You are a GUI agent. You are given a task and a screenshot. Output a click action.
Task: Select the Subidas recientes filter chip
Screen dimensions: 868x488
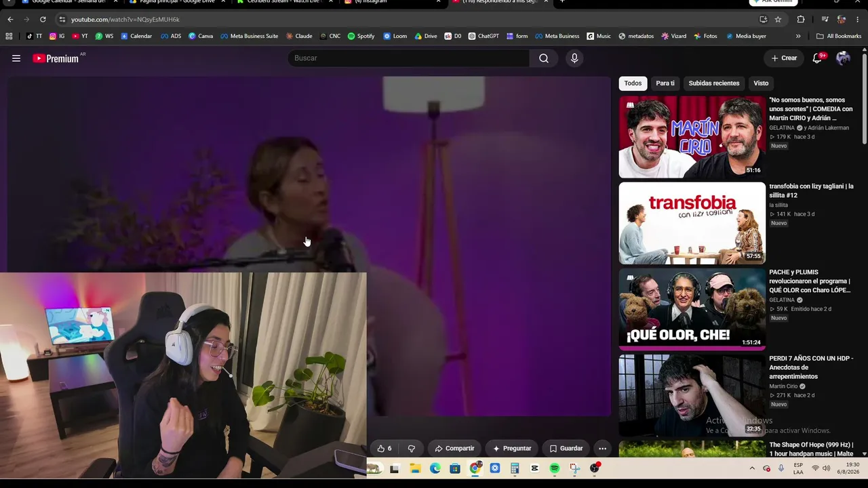(714, 83)
